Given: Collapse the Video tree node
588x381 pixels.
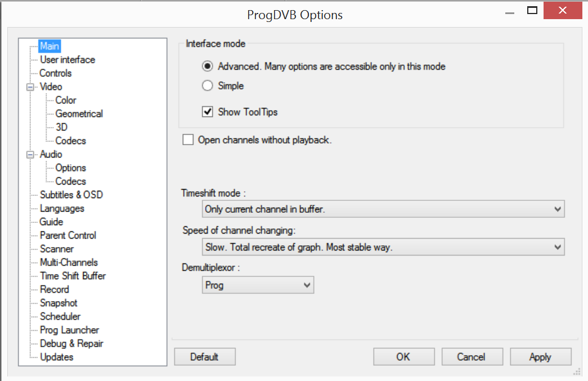Looking at the screenshot, I should pos(29,87).
